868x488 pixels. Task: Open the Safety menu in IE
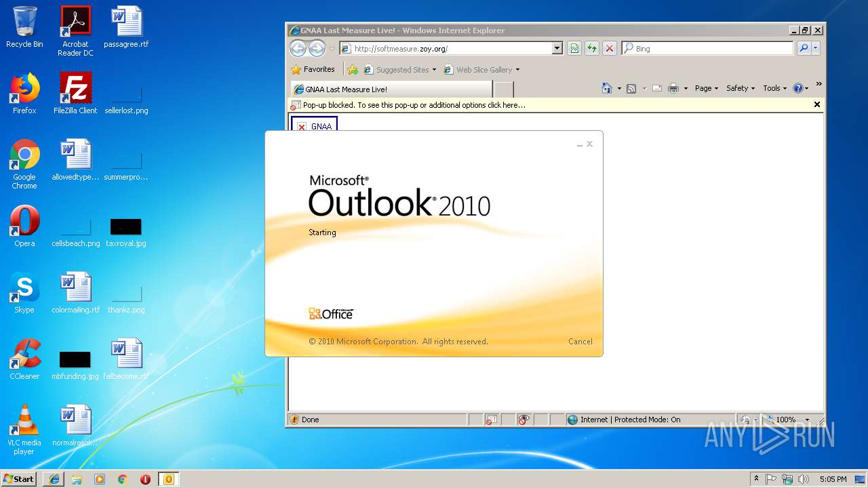point(741,88)
